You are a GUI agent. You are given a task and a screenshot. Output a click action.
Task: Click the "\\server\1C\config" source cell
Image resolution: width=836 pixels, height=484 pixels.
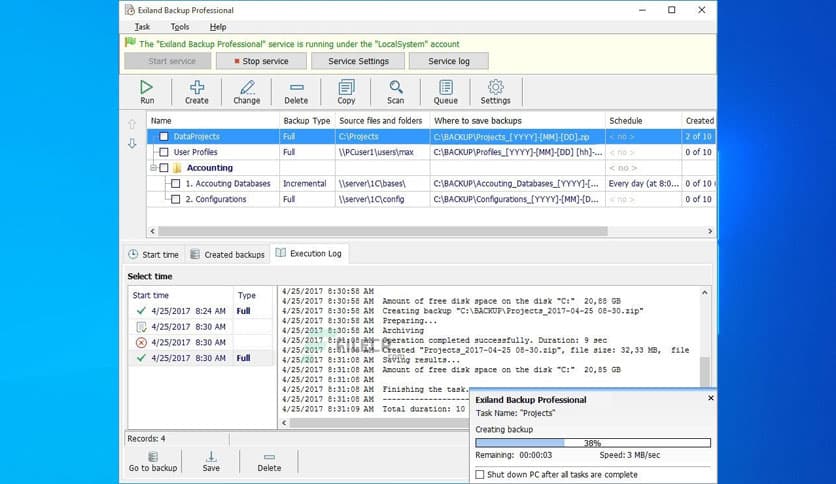pyautogui.click(x=382, y=199)
